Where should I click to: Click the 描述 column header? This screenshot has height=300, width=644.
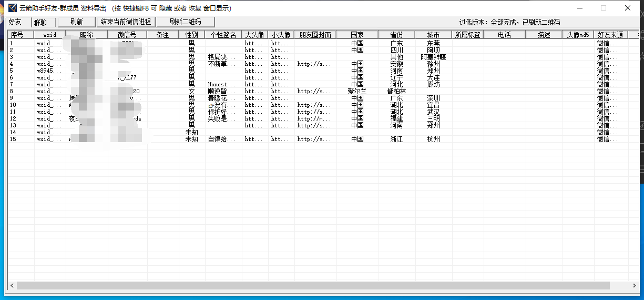coord(544,35)
